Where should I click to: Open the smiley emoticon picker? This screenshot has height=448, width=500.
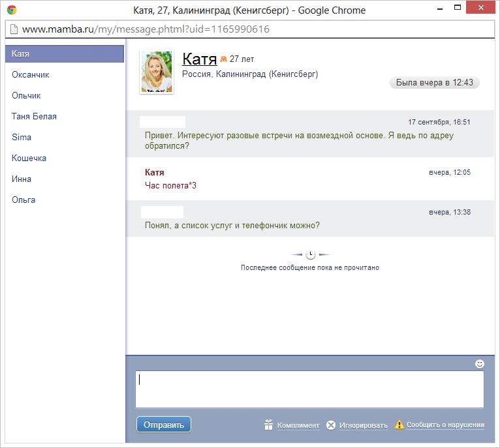click(479, 364)
